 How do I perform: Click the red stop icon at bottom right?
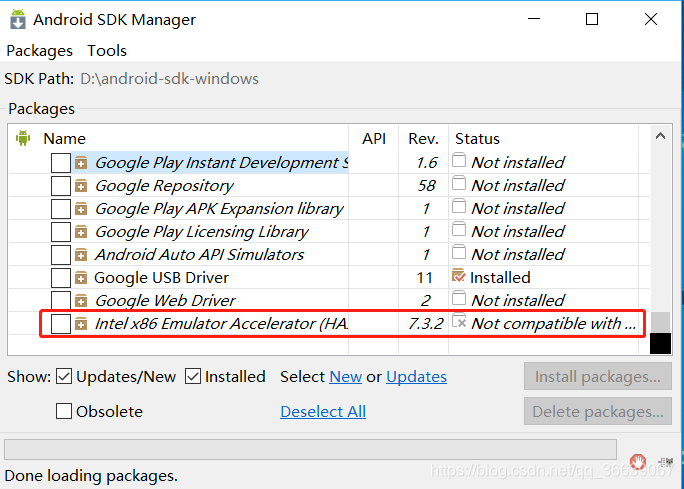pyautogui.click(x=638, y=462)
